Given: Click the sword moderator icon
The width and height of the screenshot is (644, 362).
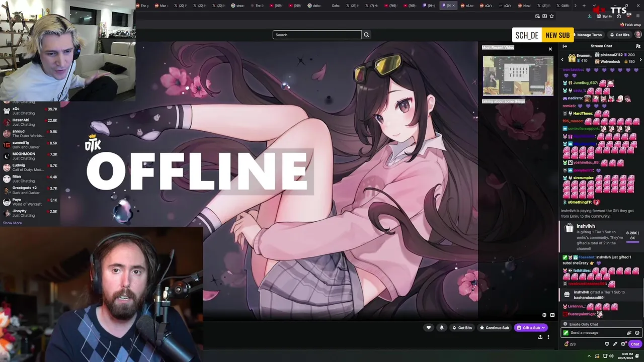Looking at the screenshot, I should [x=615, y=344].
